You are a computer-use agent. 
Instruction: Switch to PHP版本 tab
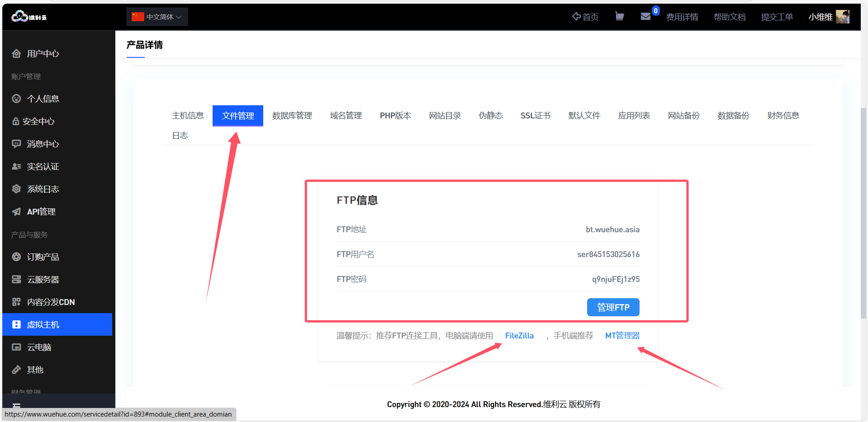point(395,116)
